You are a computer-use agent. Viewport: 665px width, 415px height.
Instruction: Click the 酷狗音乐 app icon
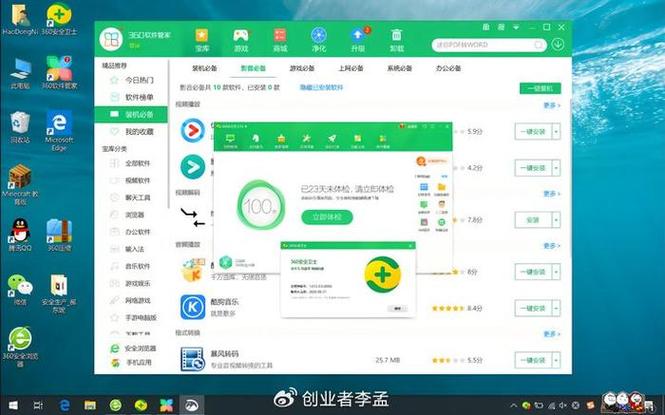[x=193, y=307]
